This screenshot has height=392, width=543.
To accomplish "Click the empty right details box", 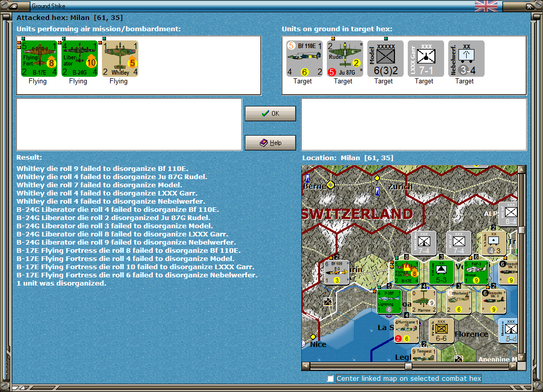I will click(414, 124).
